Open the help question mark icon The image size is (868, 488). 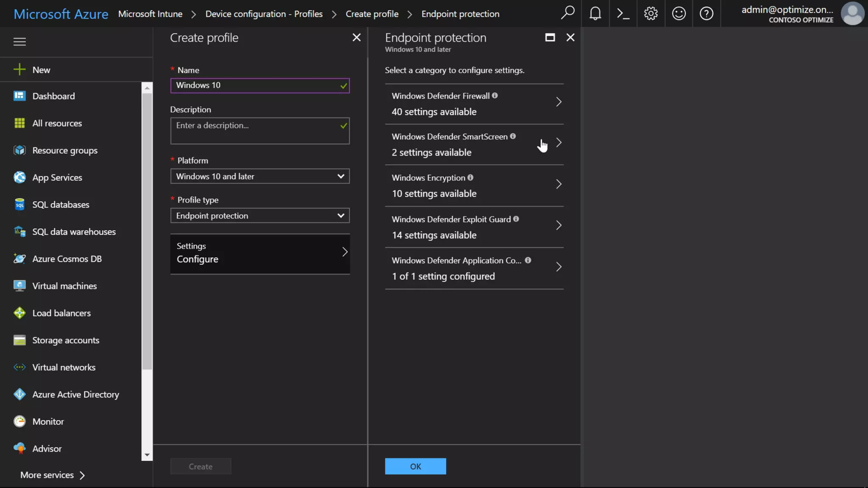click(707, 14)
